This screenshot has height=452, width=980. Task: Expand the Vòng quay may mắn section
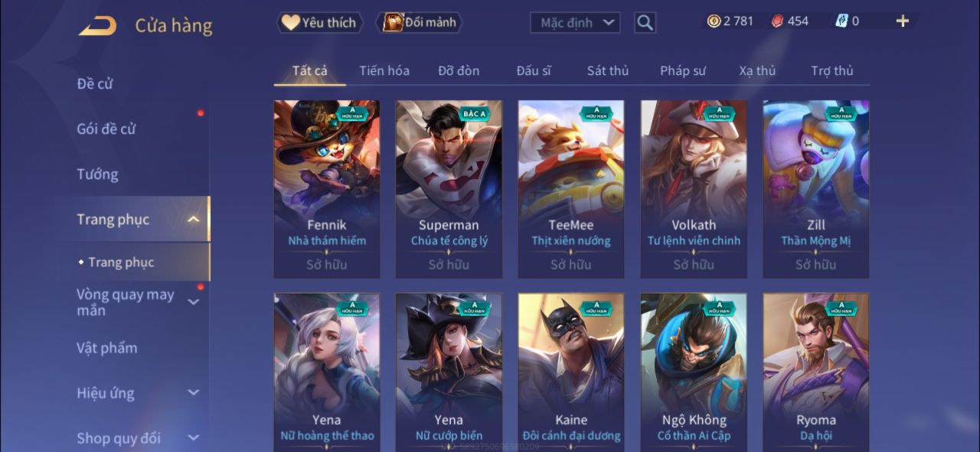coord(193,302)
